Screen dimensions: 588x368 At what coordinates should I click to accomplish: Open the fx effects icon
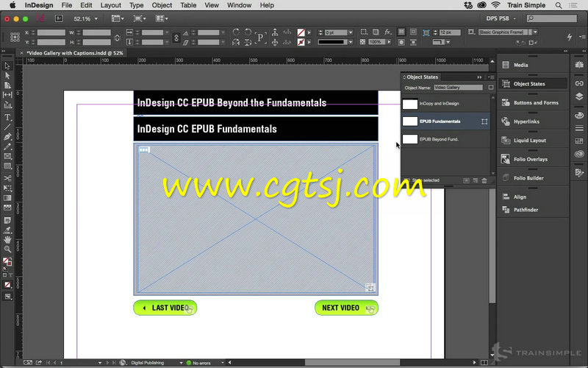click(x=388, y=32)
